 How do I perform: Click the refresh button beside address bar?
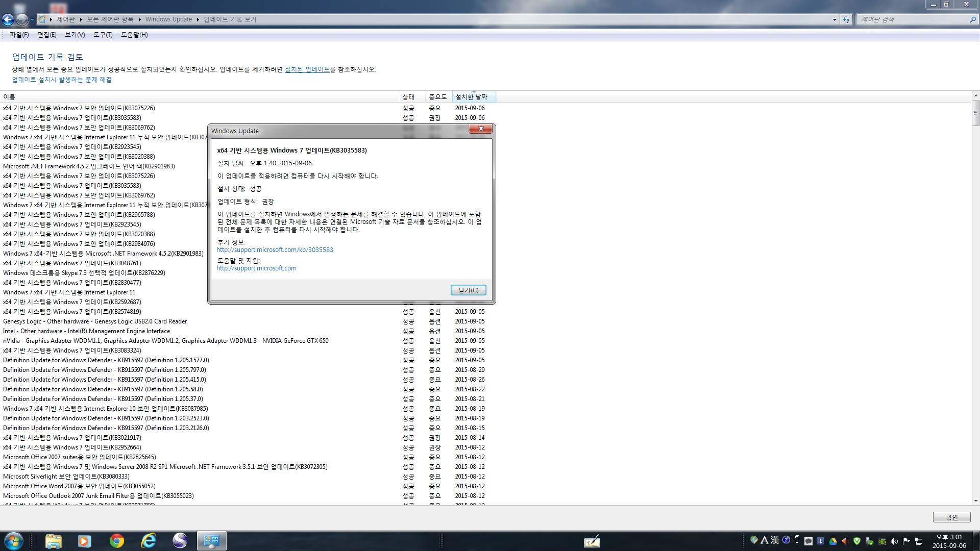[846, 19]
